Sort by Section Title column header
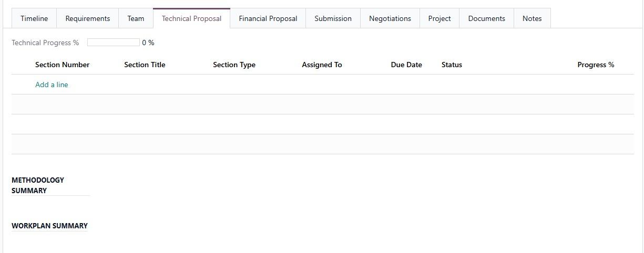644x253 pixels. click(x=145, y=65)
